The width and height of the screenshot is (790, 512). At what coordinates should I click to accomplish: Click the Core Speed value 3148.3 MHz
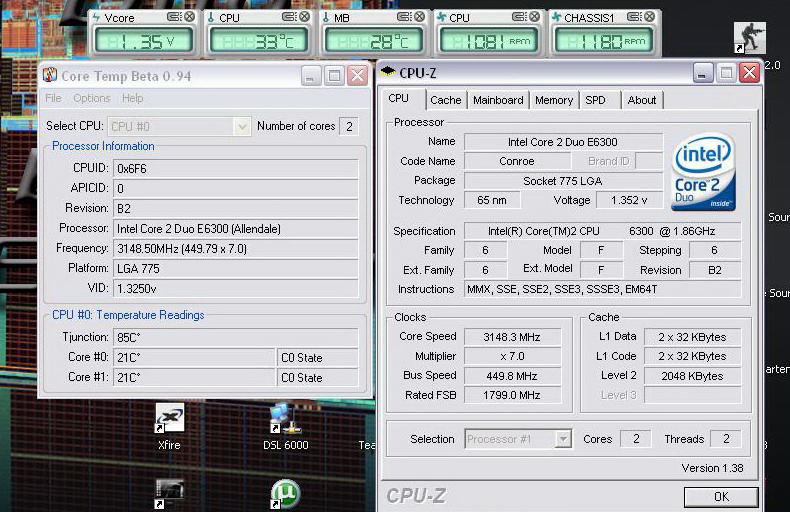pos(512,337)
